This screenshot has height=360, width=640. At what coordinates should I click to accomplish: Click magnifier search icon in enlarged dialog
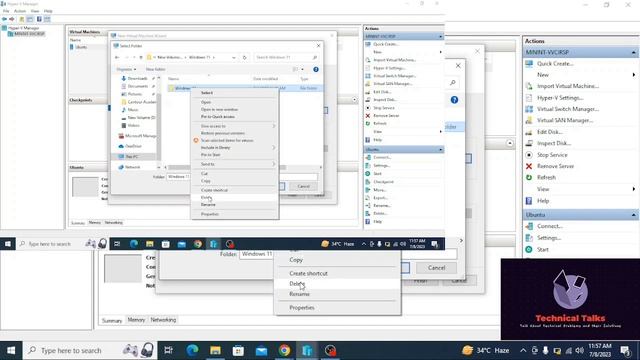(453, 83)
